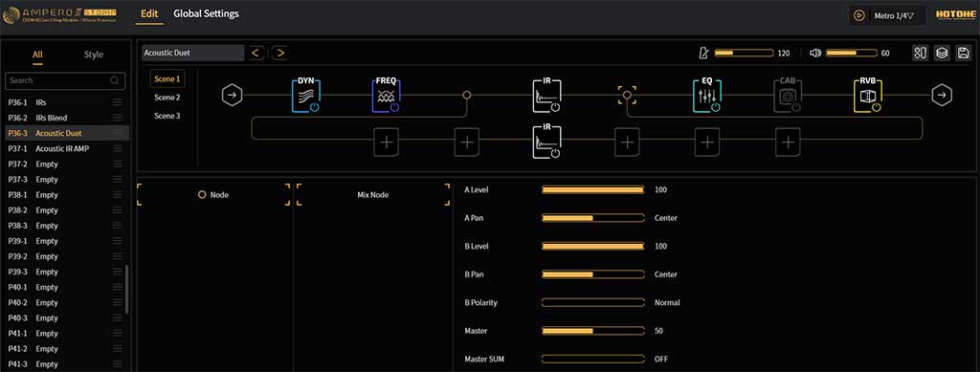Open Global Settings tab
Screen dimensions: 980x372
click(x=207, y=13)
